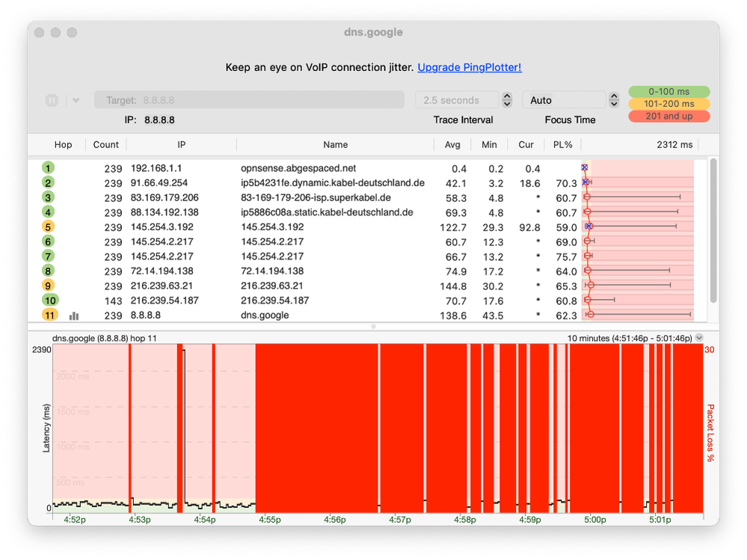Click the Target address field showing 8.8.8.8
Screen dimensions: 747x560
pyautogui.click(x=249, y=100)
